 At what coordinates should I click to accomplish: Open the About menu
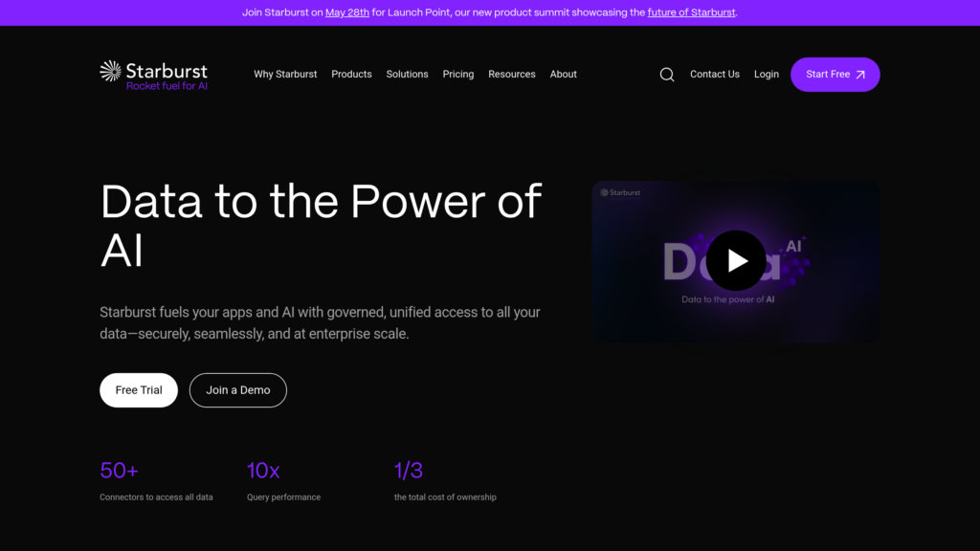[563, 75]
